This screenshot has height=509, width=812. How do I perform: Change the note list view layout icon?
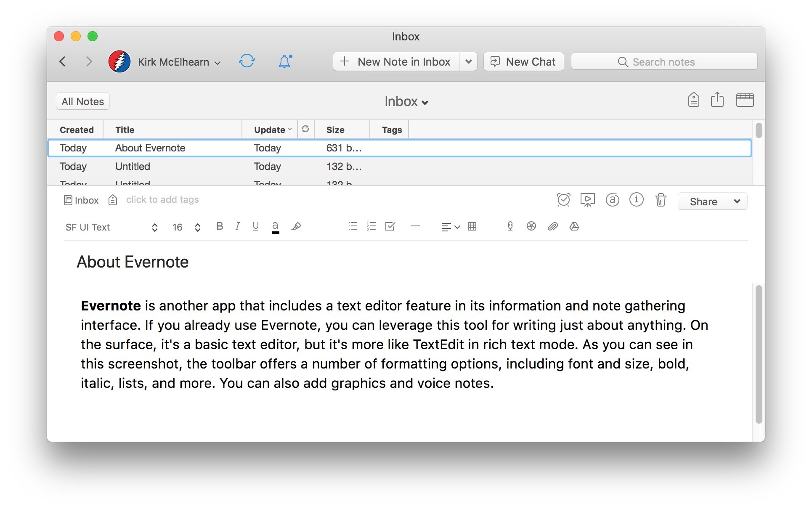(x=745, y=100)
